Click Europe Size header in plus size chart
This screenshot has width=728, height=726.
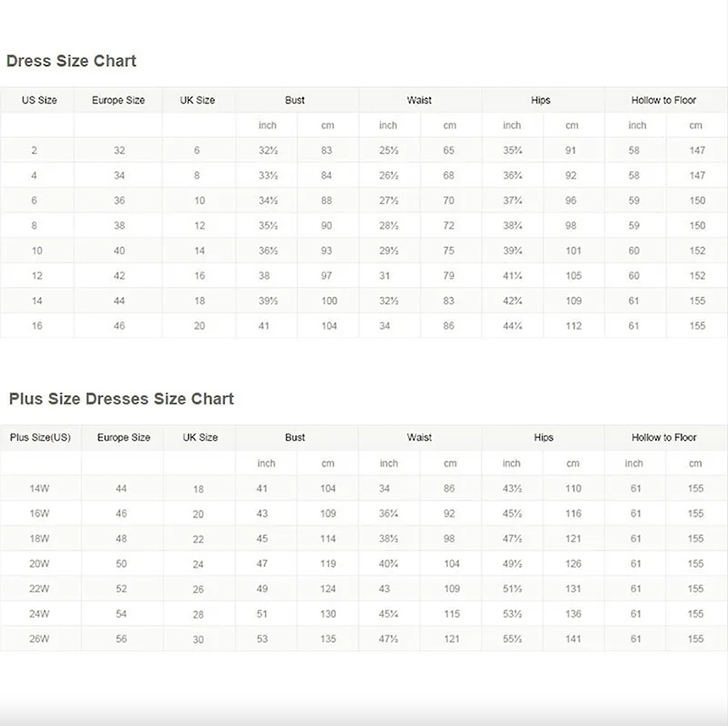[124, 437]
